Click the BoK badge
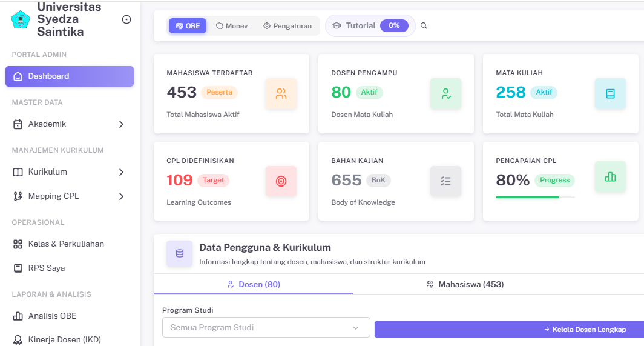Viewport: 644px width, 346px height. point(378,180)
